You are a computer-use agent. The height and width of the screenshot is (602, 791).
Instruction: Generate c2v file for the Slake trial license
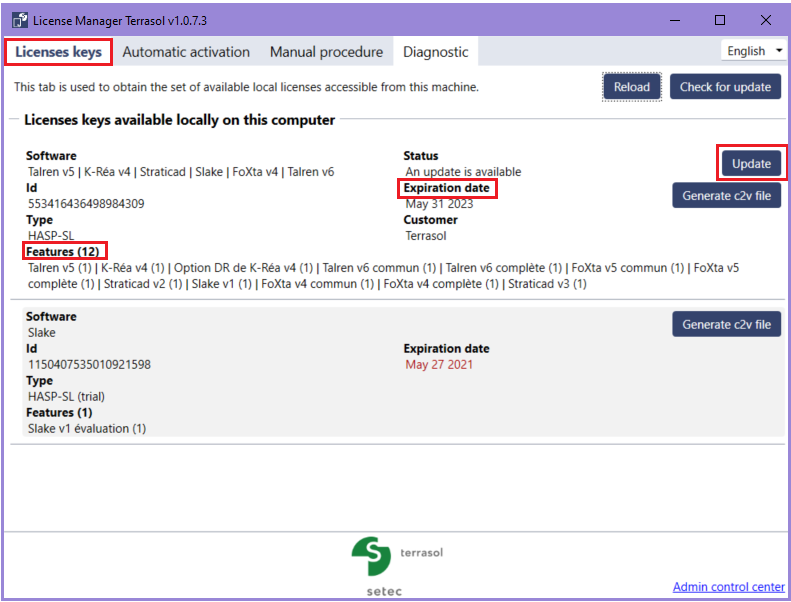726,324
